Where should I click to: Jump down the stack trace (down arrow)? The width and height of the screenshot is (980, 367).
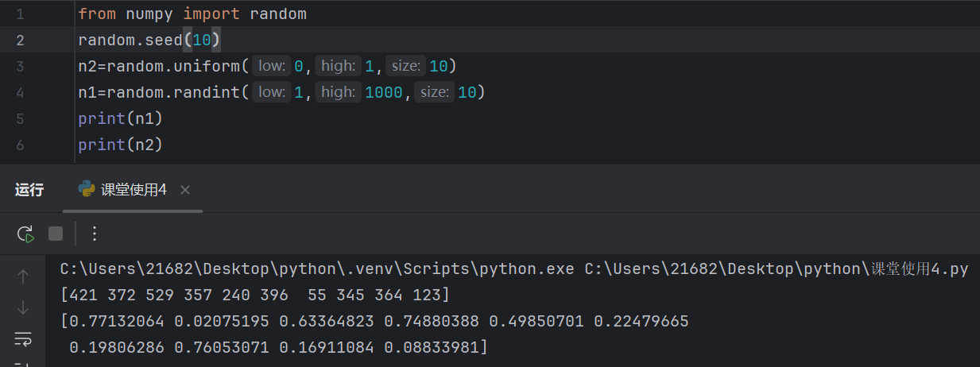pyautogui.click(x=23, y=307)
